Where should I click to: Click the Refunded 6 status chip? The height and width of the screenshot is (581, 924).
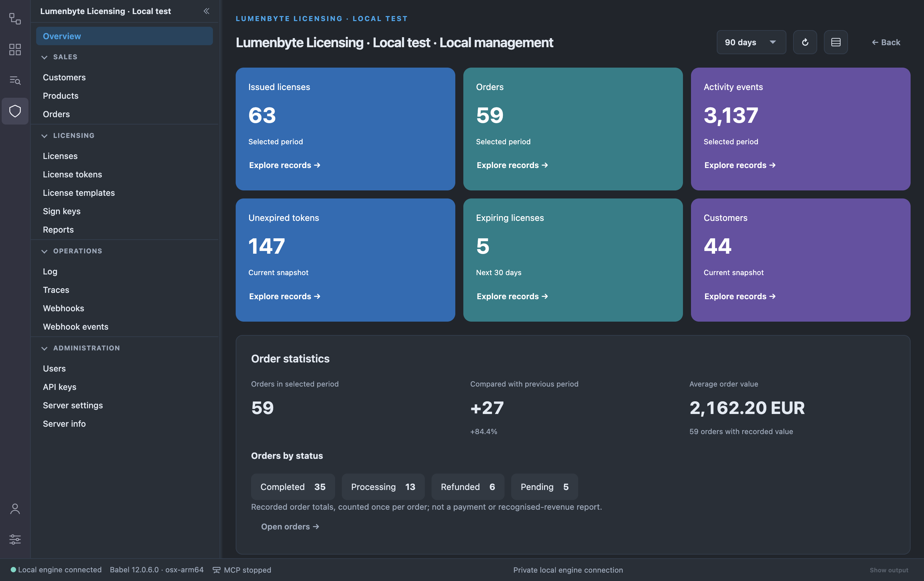(468, 487)
